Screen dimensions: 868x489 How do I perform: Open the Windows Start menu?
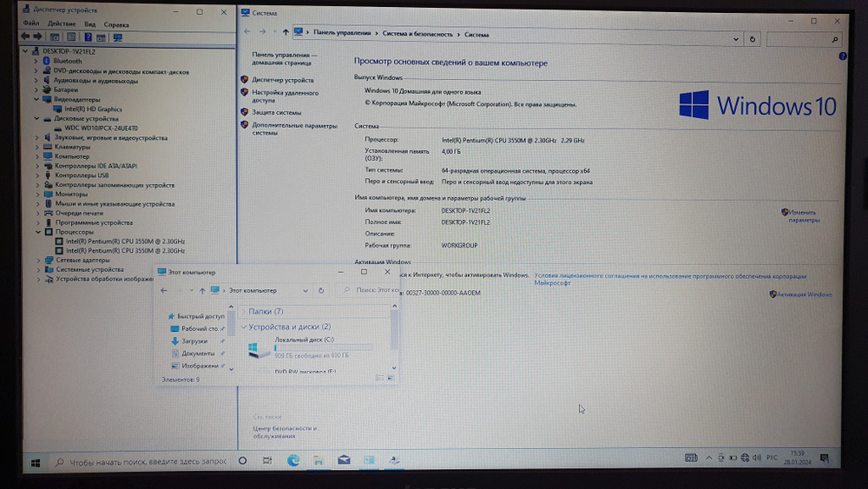click(36, 462)
